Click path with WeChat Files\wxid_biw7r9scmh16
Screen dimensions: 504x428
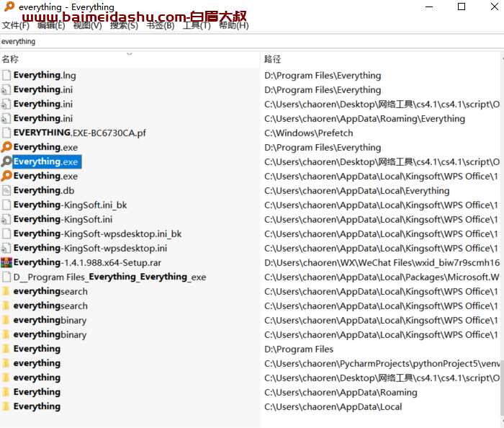click(382, 263)
